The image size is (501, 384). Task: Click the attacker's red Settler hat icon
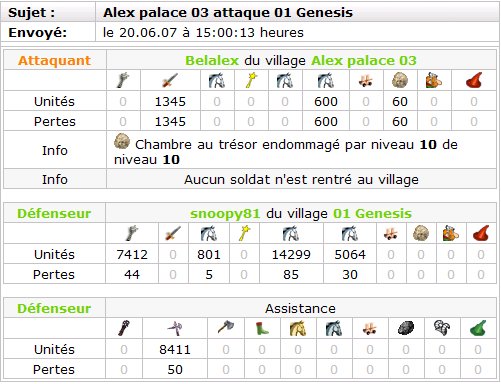pos(474,80)
